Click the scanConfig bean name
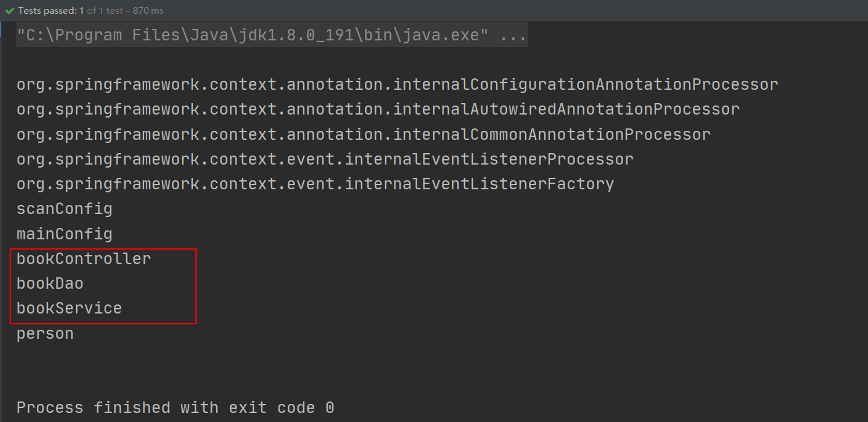 pos(65,209)
